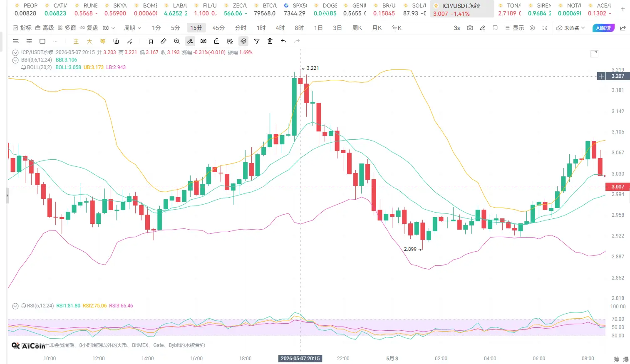This screenshot has width=630, height=364.
Task: Collapse the ICP/USDT永续 legend row
Action: click(x=15, y=52)
